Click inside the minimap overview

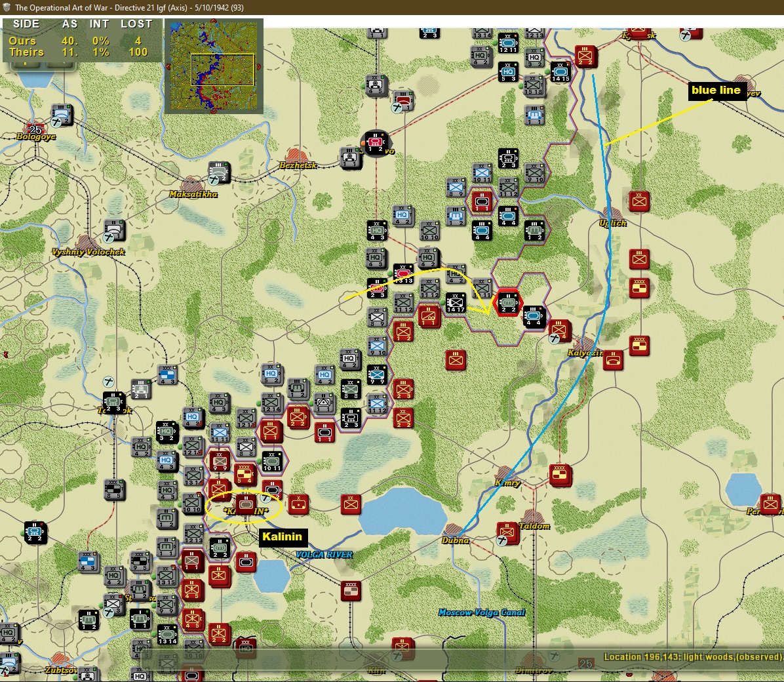click(x=214, y=66)
